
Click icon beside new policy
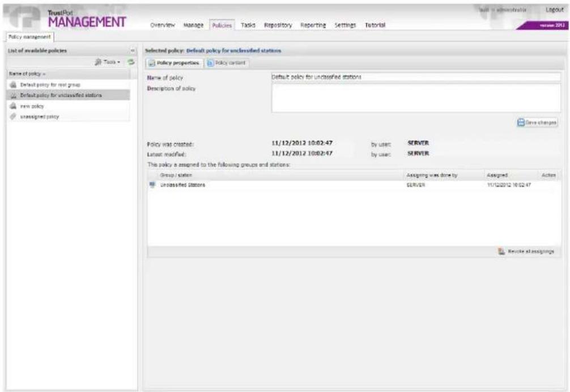coord(14,106)
